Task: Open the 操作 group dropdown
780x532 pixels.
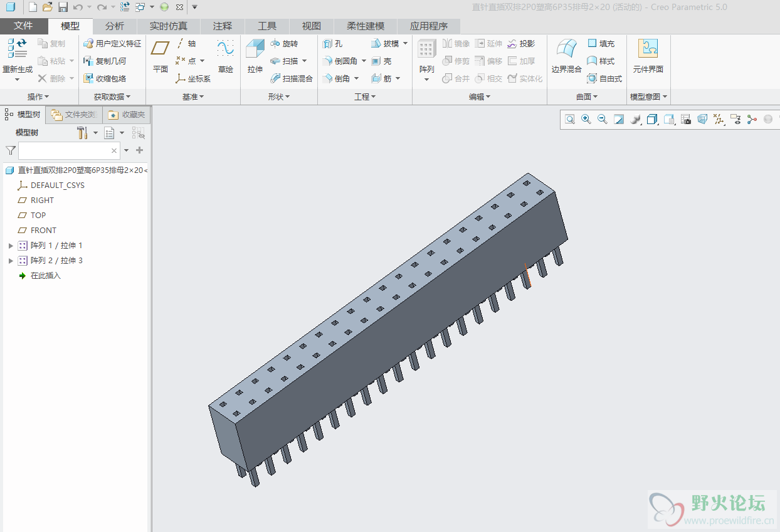Action: 39,97
